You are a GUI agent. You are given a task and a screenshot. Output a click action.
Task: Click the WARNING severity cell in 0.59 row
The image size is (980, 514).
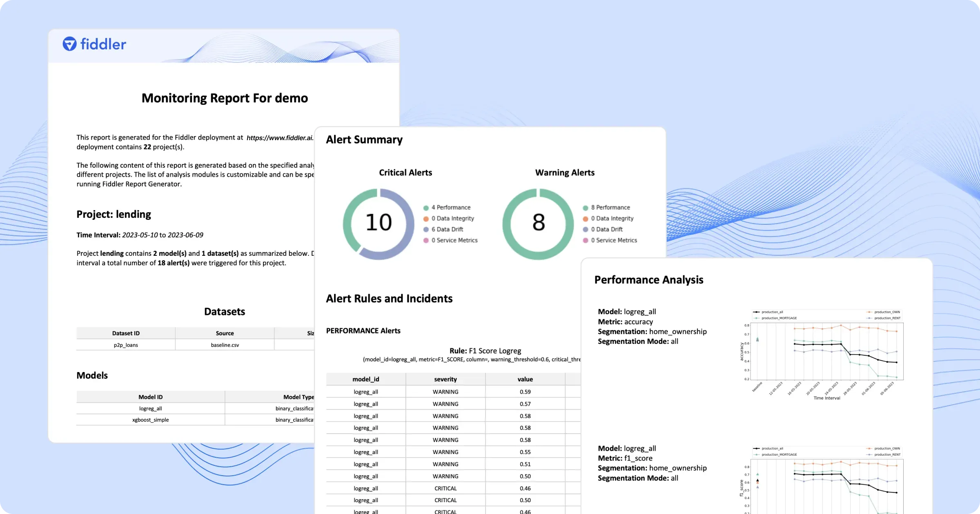(x=445, y=392)
